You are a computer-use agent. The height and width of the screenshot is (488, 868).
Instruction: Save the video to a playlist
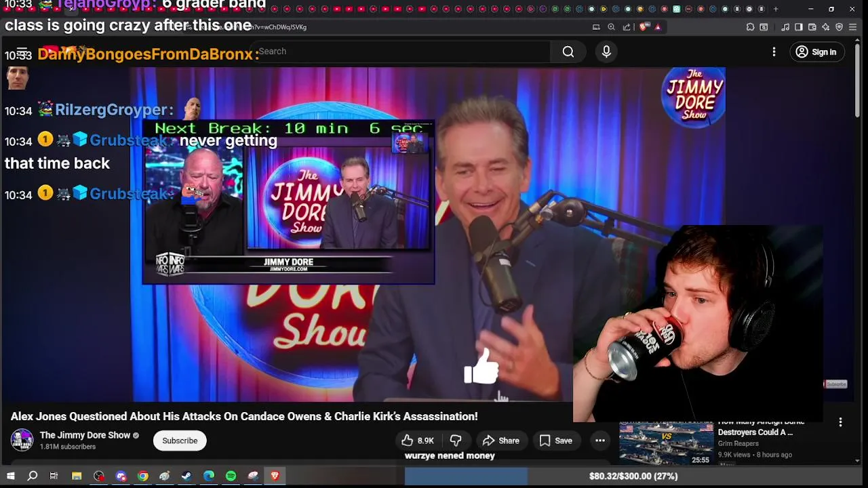(x=556, y=441)
